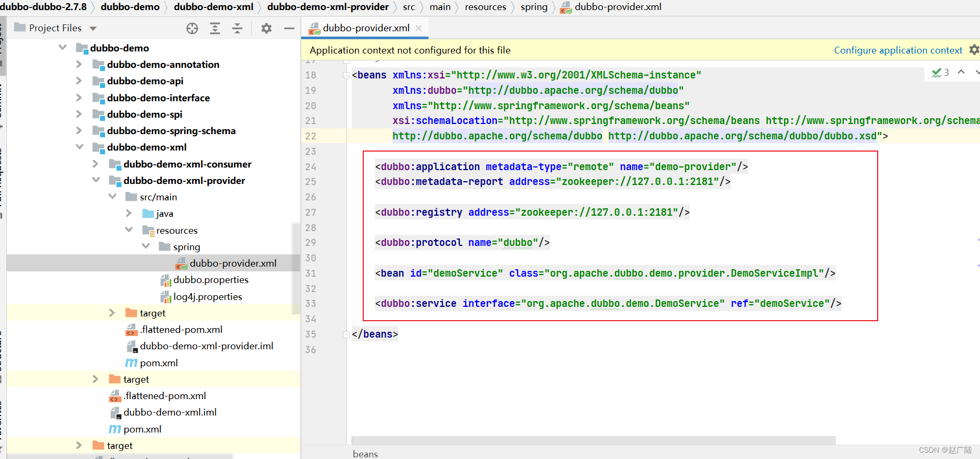Click the Collapse All icon in project toolbar
Viewport: 980px width, 459px height.
point(237,29)
